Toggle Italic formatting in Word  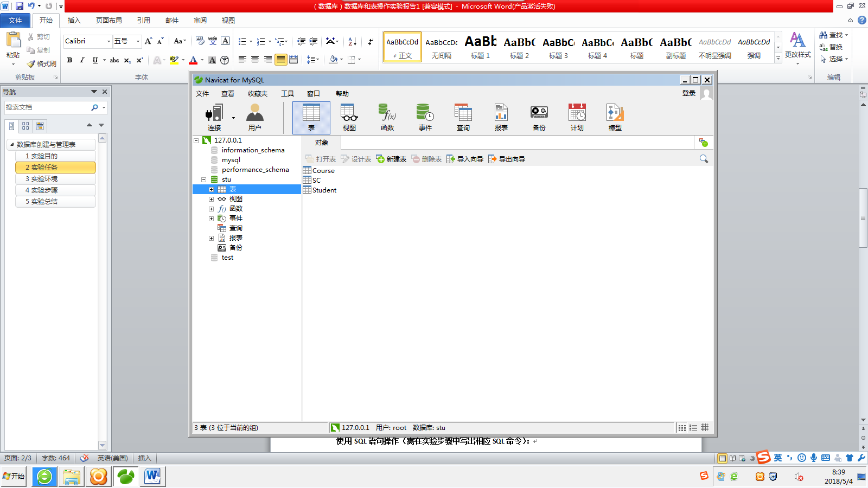pos(82,60)
